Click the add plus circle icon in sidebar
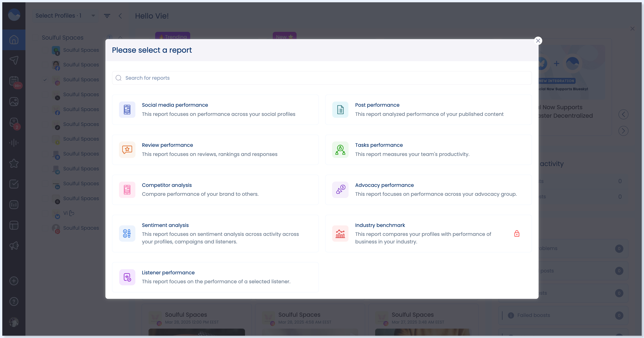Screen dimensions: 644x338 pos(14,281)
